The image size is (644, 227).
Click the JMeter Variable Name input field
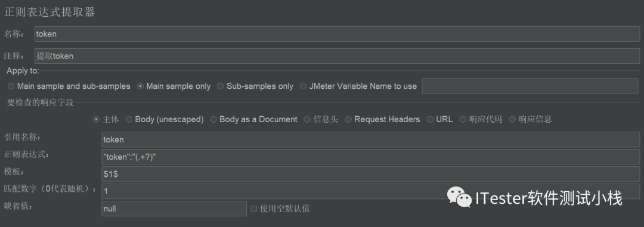click(x=530, y=86)
